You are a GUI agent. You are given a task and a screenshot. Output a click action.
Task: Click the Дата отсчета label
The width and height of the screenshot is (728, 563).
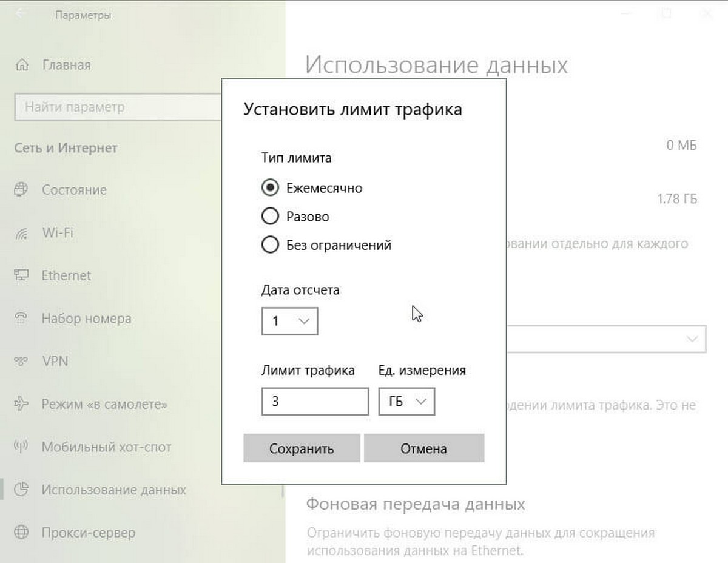click(x=300, y=290)
